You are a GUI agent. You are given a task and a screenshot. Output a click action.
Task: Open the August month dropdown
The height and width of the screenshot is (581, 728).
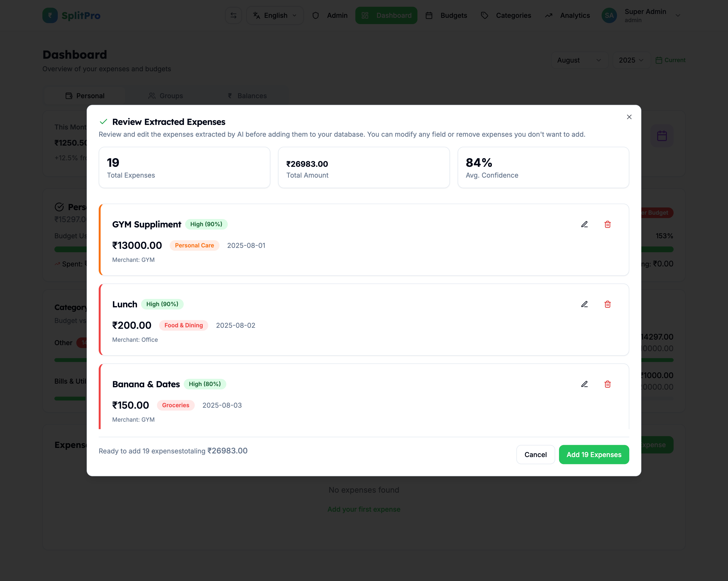[579, 60]
